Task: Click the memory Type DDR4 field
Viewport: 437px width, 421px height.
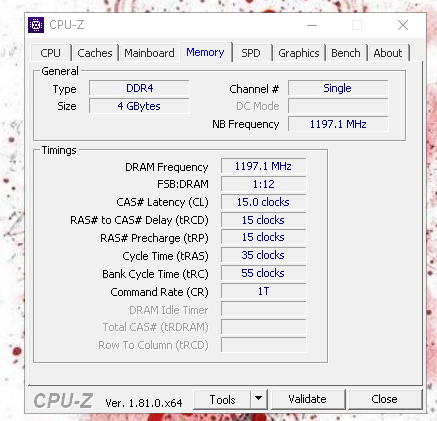Action: click(139, 88)
